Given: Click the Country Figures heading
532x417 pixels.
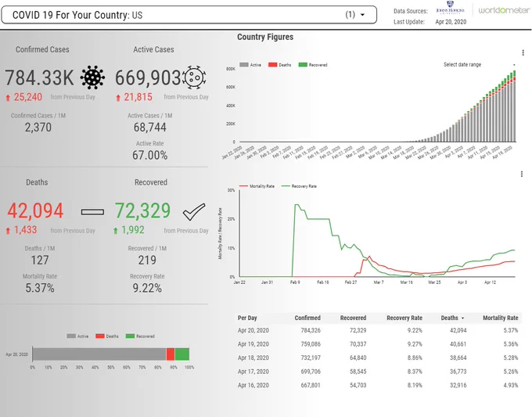Looking at the screenshot, I should pyautogui.click(x=265, y=37).
